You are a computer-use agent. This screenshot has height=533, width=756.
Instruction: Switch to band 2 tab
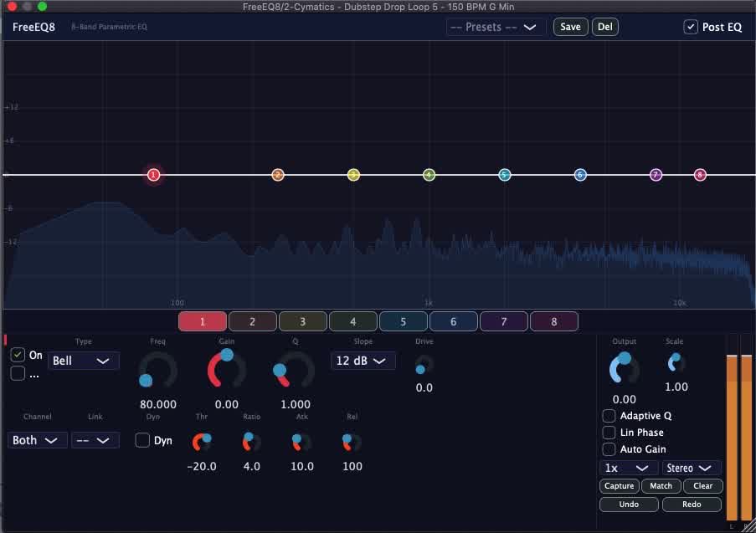(253, 321)
